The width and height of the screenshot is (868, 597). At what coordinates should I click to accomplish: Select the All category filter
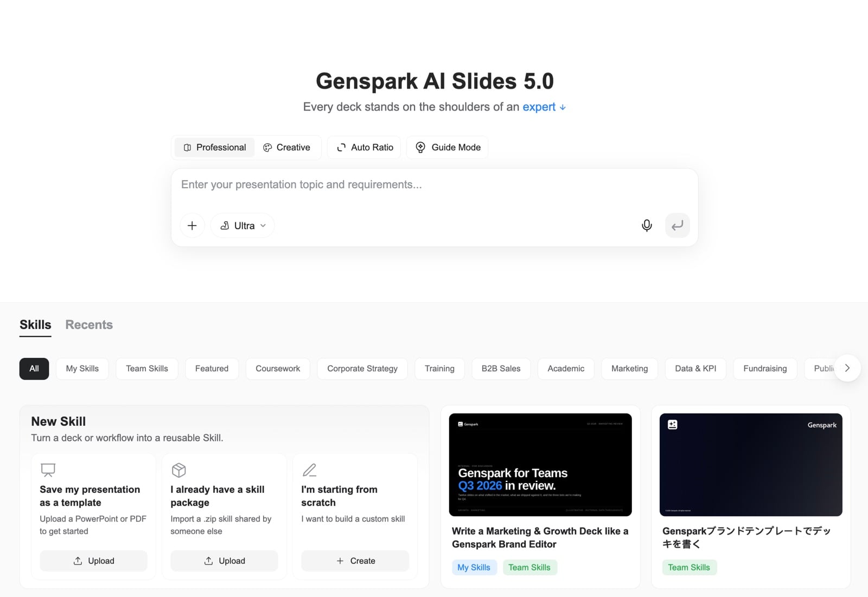tap(34, 369)
